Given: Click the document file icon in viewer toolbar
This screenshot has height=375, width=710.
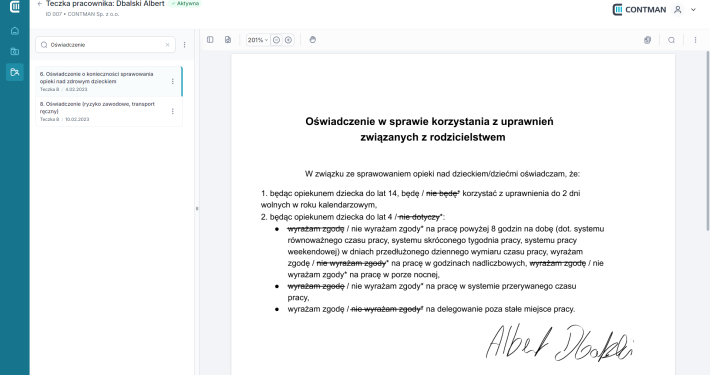Looking at the screenshot, I should point(228,40).
